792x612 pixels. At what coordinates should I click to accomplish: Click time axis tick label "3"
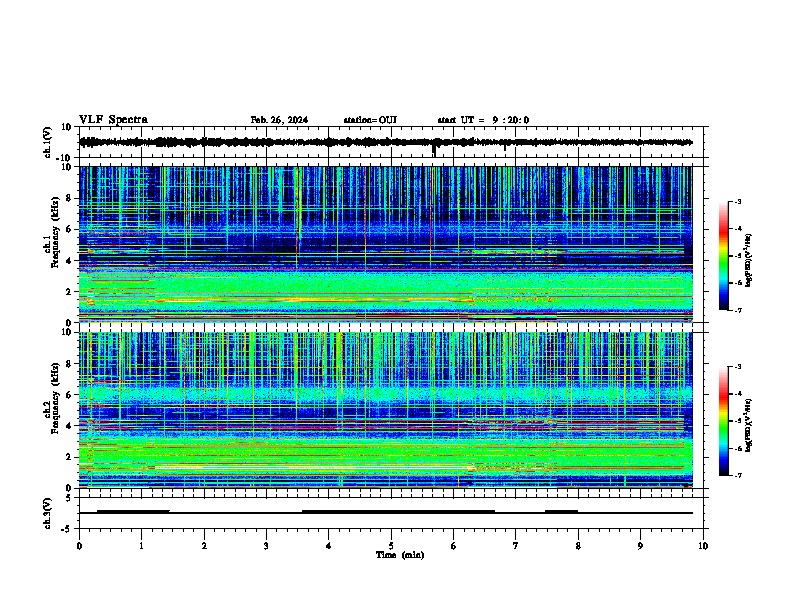266,546
